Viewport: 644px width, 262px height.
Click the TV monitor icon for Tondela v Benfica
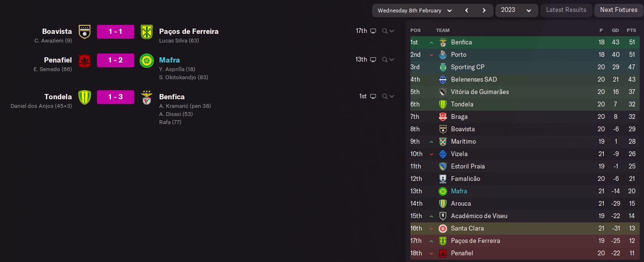pyautogui.click(x=373, y=96)
